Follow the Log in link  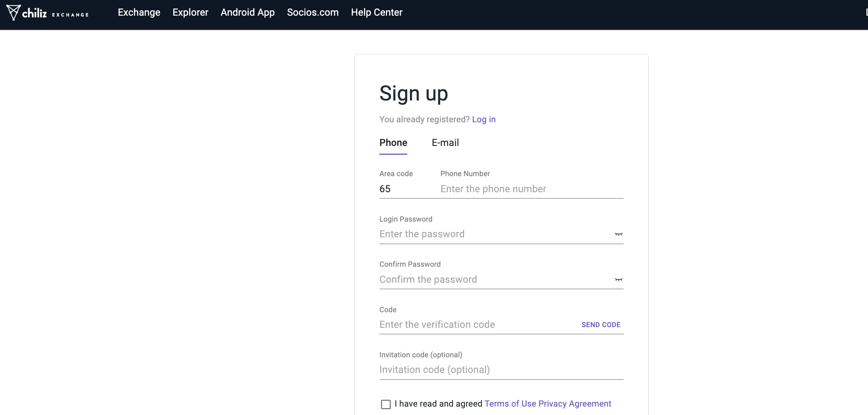(484, 120)
